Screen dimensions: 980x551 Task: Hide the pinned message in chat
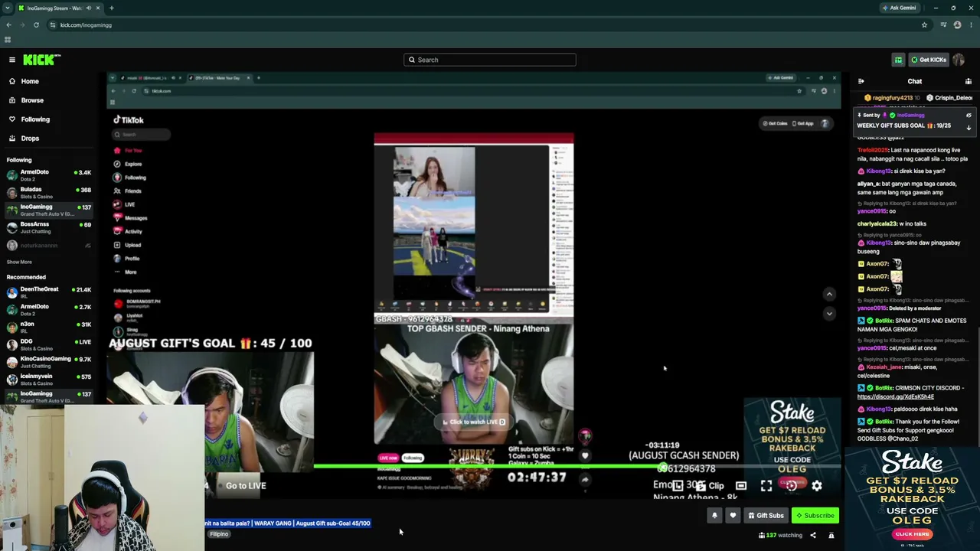coord(969,116)
